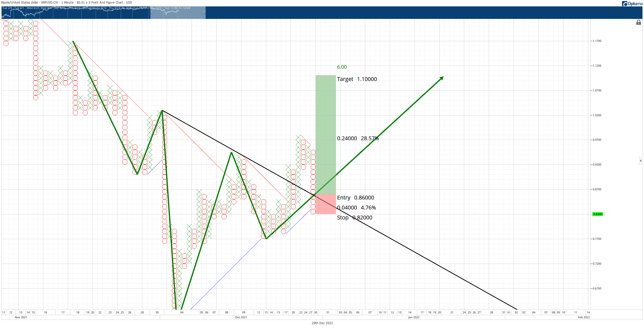This screenshot has width=644, height=328.
Task: Click the green arrowhead of the projection line
Action: pos(441,78)
